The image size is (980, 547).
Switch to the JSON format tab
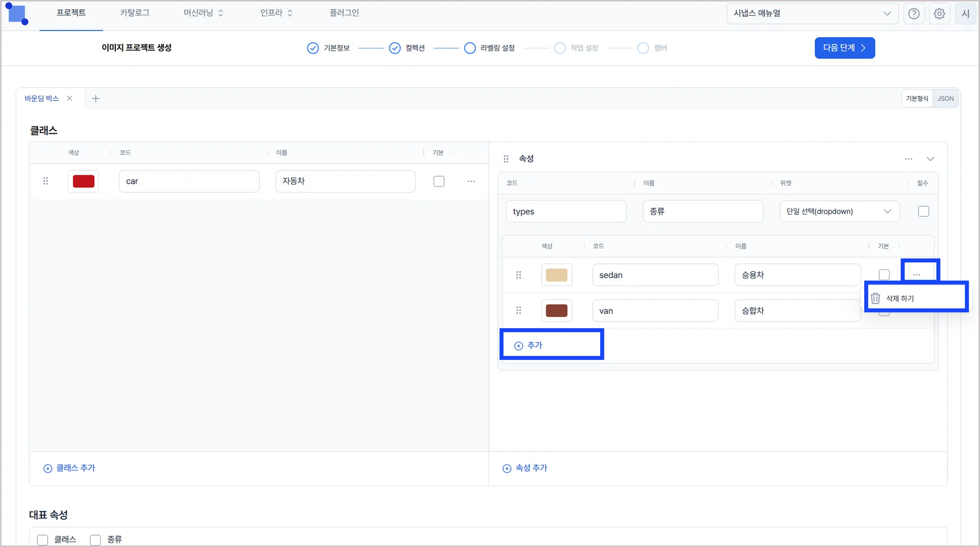[945, 99]
